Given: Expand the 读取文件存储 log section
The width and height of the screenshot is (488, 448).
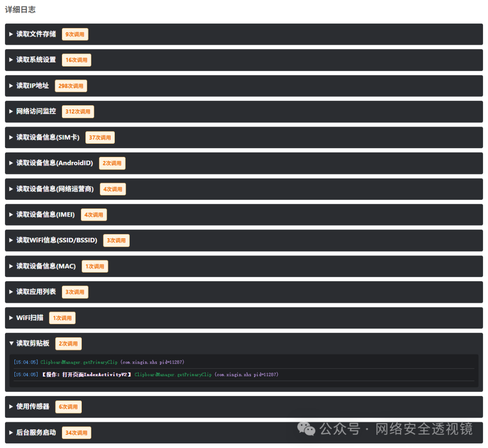Looking at the screenshot, I should 244,34.
